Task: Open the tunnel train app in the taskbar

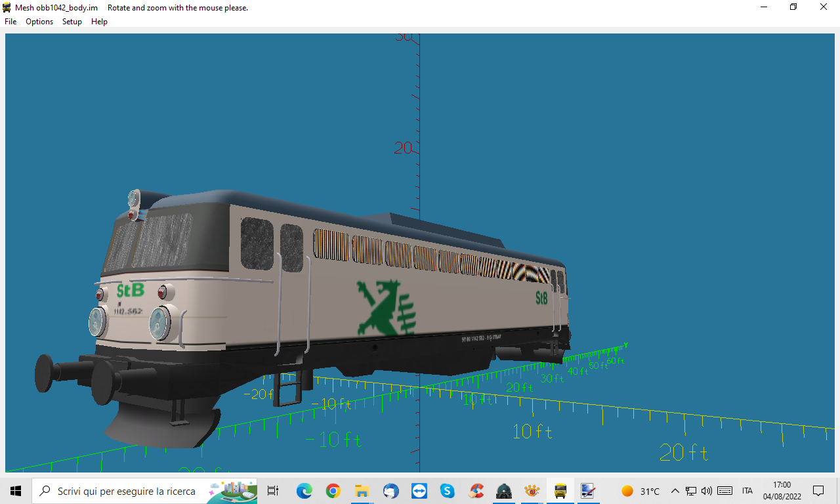Action: click(x=504, y=491)
